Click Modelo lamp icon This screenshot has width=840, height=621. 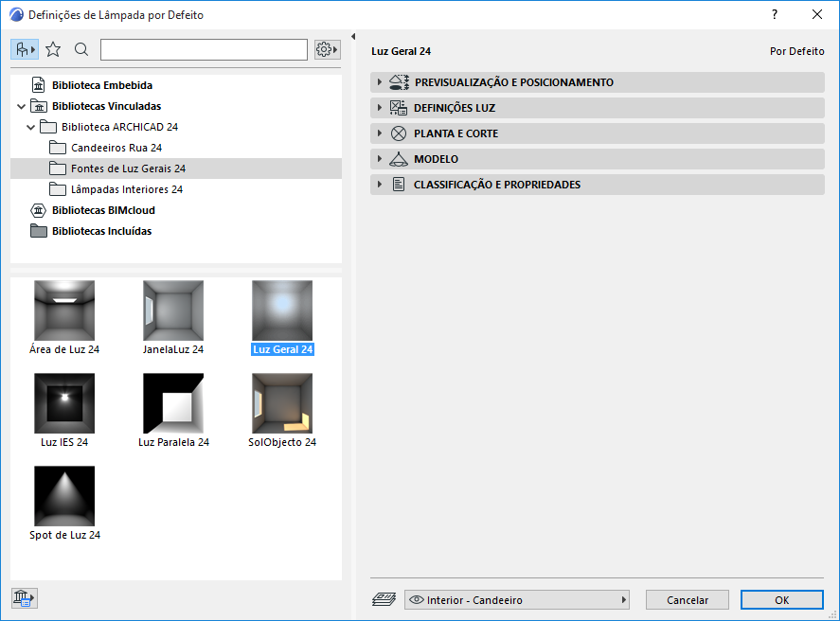point(398,159)
